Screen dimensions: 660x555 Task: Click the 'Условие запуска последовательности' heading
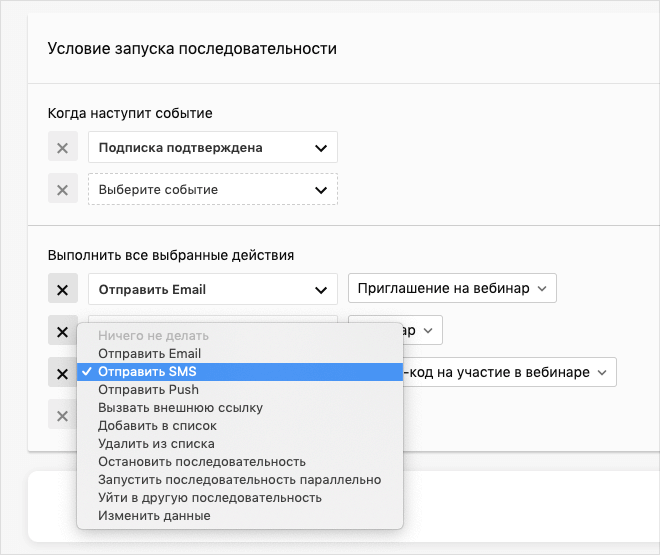coord(192,49)
